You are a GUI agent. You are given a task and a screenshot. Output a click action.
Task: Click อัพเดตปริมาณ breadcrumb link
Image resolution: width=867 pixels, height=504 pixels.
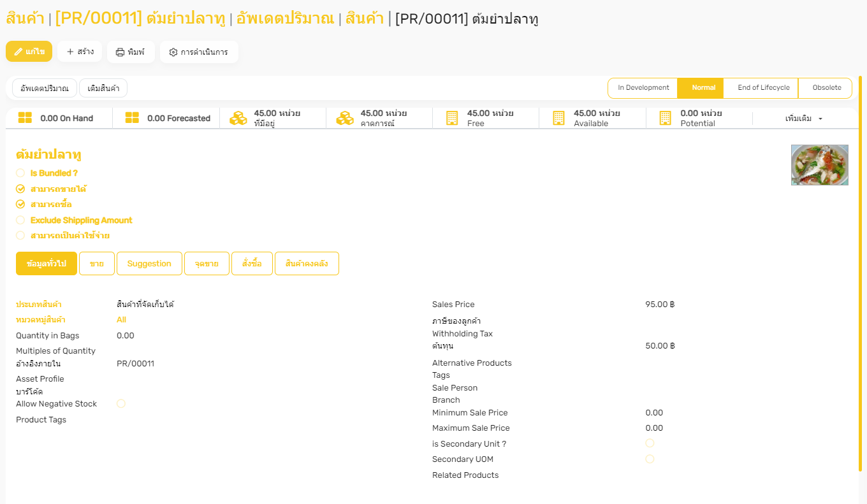(x=285, y=18)
